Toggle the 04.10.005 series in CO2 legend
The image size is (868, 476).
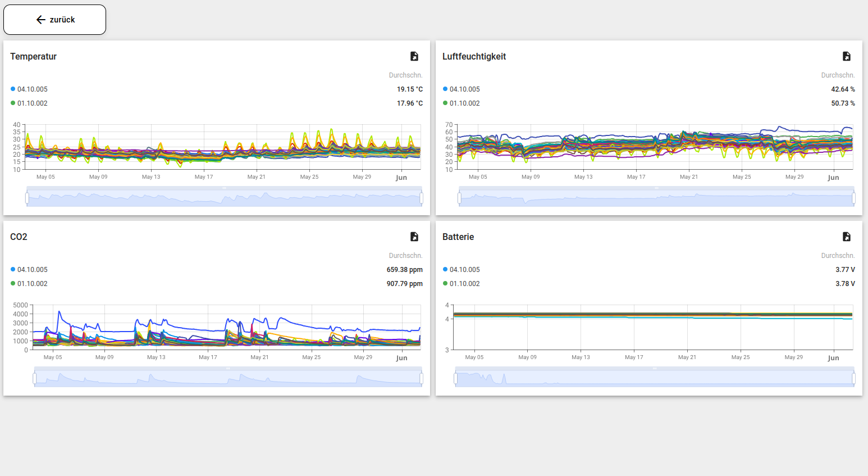[29, 270]
